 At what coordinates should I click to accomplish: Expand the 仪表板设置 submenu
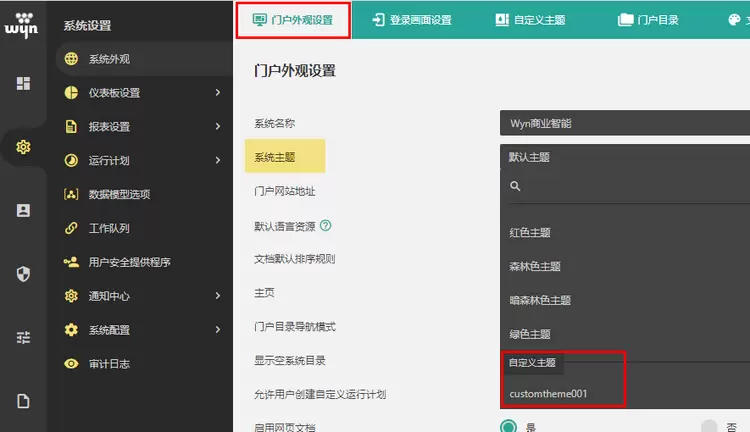click(217, 93)
